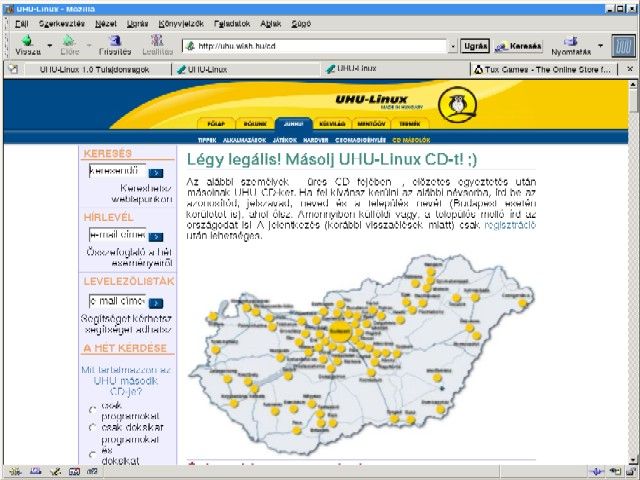Submit the LEVELEZŐLISTÁK e-mail arrow button
Viewport: 640px width, 480px height.
pos(156,303)
